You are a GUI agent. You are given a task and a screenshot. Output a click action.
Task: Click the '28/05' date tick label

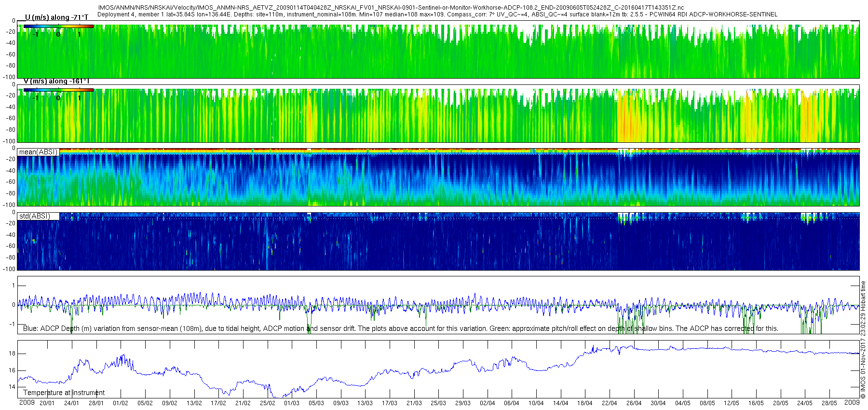[x=829, y=403]
